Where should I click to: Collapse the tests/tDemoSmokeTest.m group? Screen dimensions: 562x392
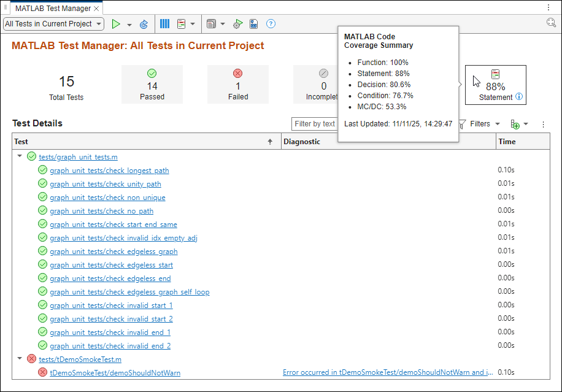20,358
